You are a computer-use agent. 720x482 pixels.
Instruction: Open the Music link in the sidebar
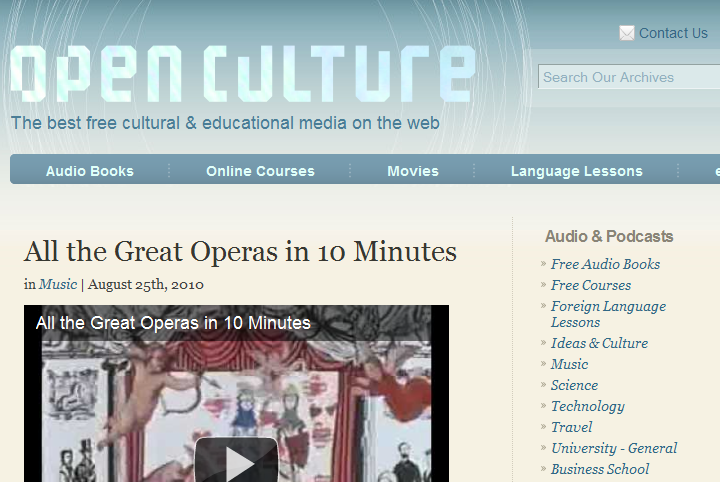pos(569,364)
